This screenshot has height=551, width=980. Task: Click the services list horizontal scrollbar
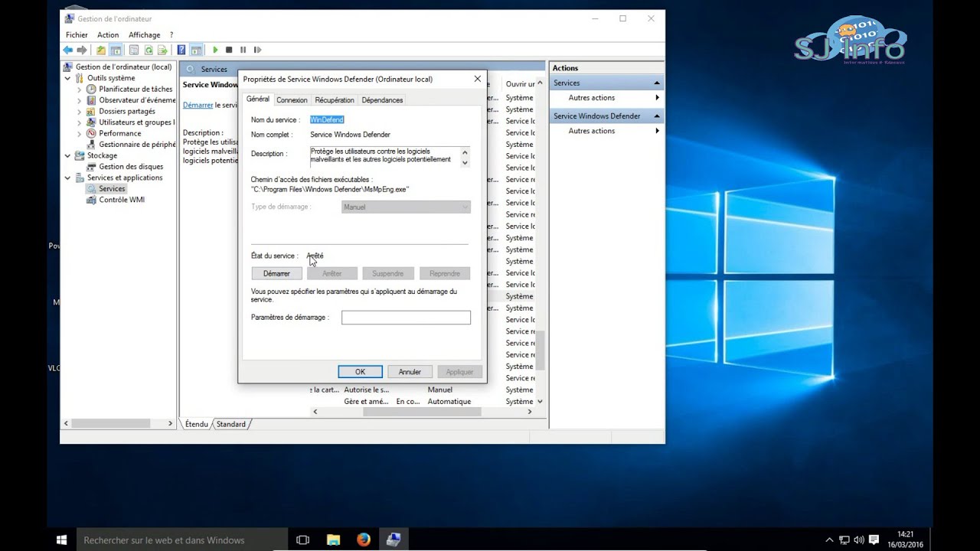coord(422,412)
